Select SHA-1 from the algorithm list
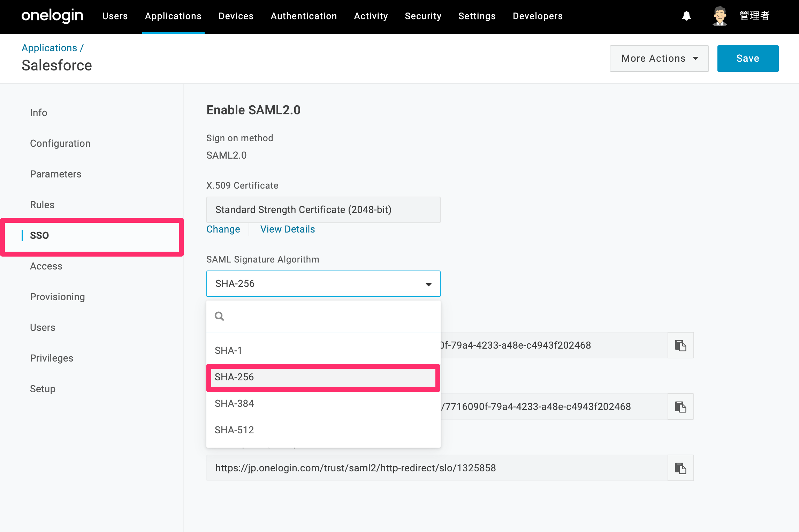The width and height of the screenshot is (799, 532). tap(323, 350)
